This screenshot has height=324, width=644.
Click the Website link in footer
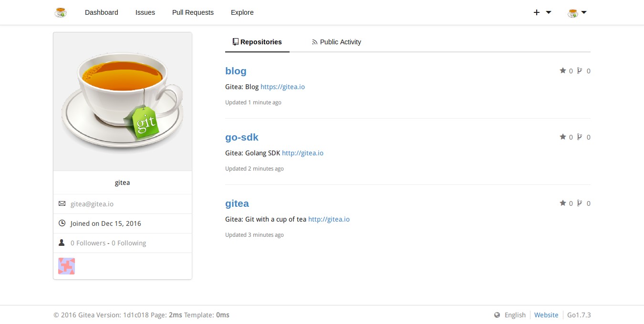[546, 315]
